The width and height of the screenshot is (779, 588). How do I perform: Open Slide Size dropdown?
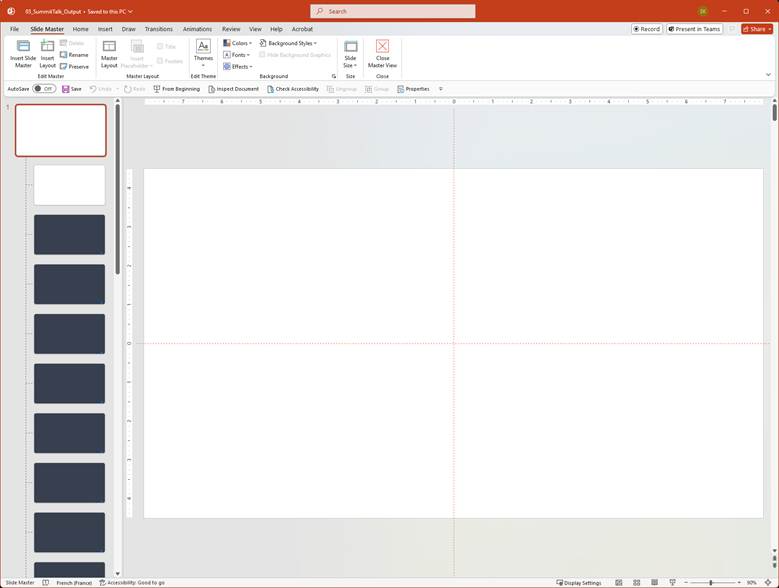350,54
